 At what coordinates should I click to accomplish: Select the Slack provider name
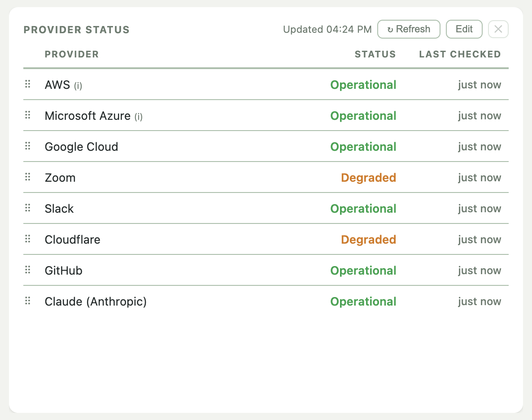tap(59, 209)
